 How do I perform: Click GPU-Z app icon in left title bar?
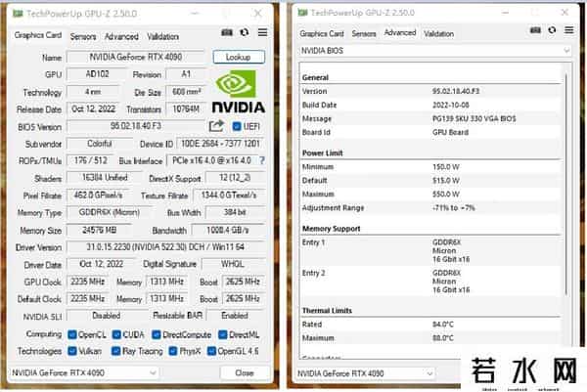click(18, 14)
